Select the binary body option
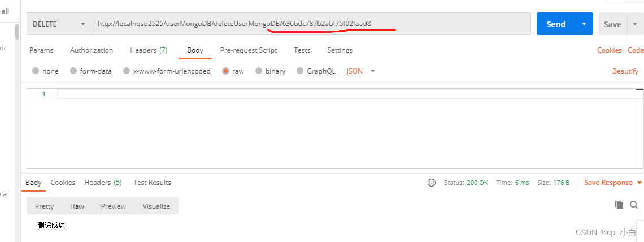 point(270,71)
